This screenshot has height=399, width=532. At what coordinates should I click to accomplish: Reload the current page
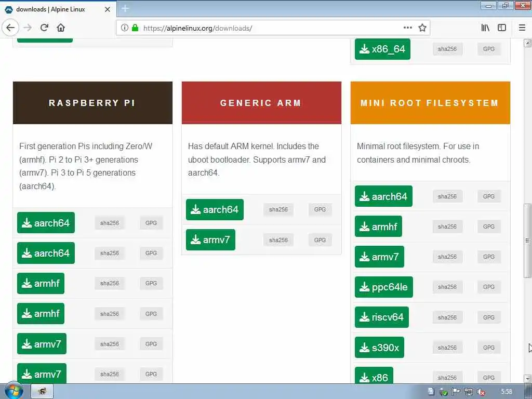pyautogui.click(x=44, y=28)
